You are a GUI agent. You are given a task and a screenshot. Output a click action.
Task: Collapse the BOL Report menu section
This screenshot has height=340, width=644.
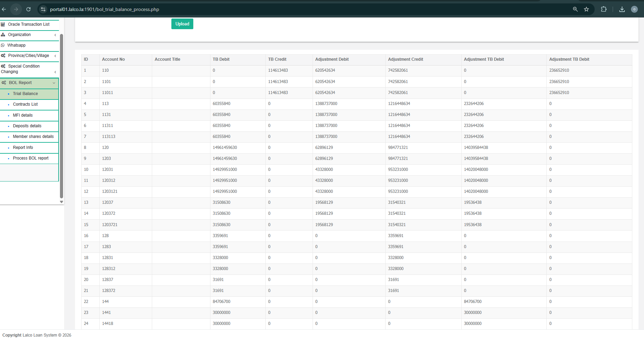(54, 83)
